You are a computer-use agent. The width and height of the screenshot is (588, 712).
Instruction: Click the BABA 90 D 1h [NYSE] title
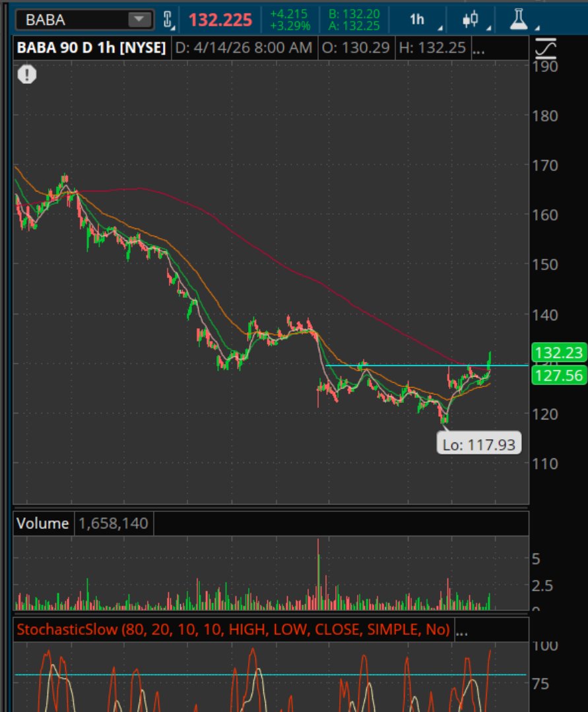(91, 48)
